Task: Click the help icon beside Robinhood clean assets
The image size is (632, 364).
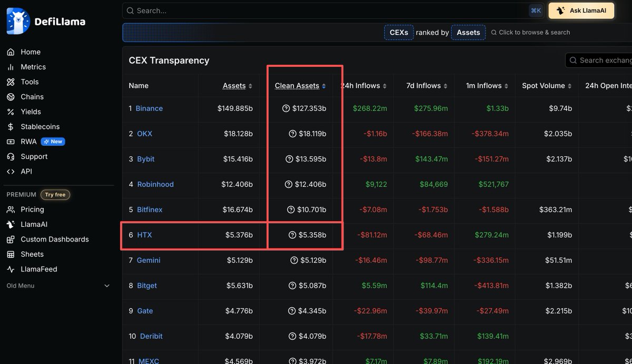Action: (x=289, y=184)
